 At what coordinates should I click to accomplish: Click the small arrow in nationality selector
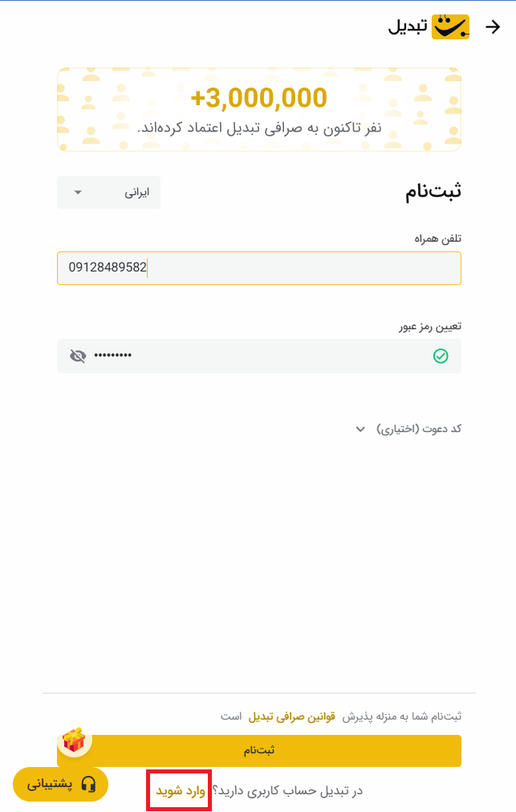[78, 193]
